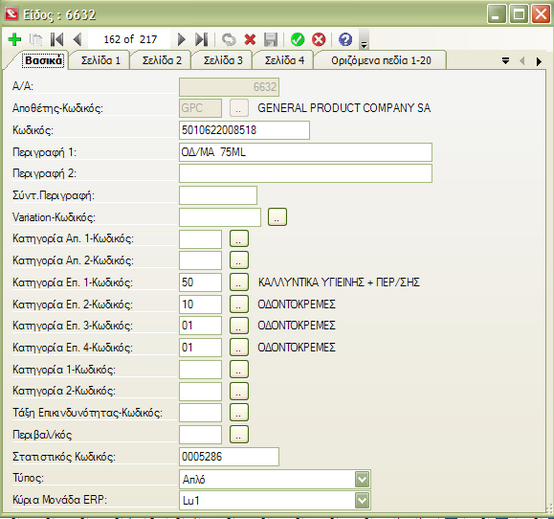
Task: Click the record counter 162 of 217
Action: pos(130,39)
